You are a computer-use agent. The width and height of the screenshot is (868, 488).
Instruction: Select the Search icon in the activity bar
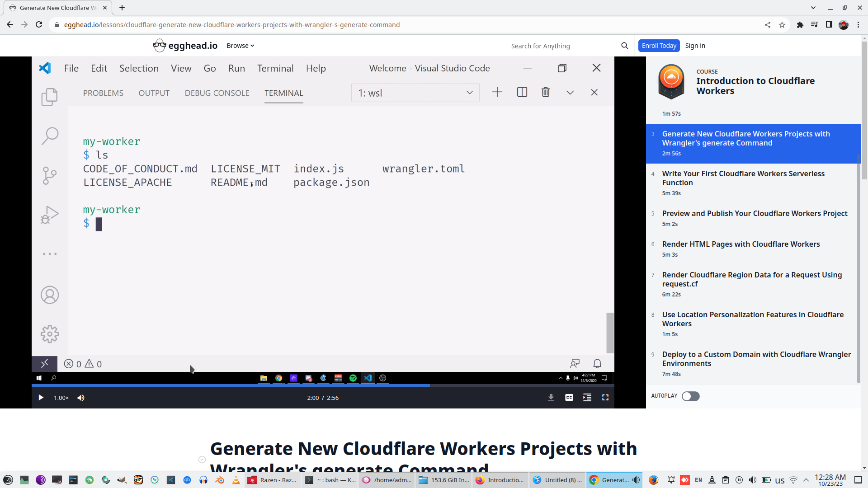click(50, 136)
